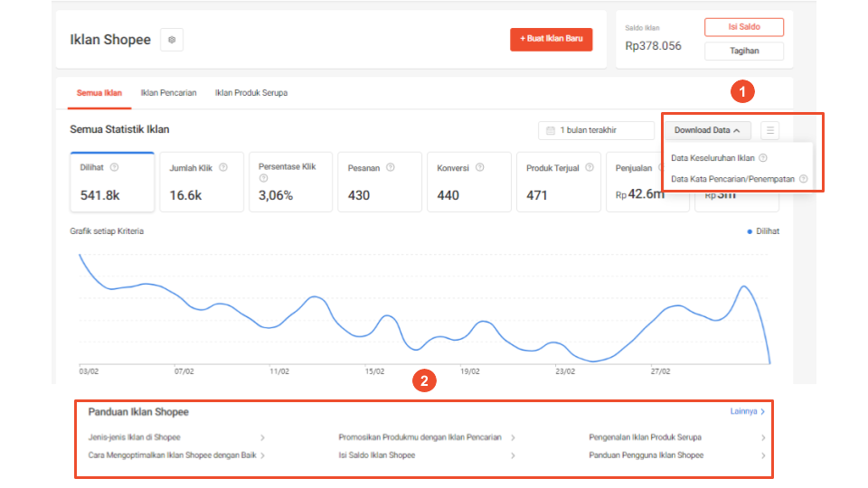Click help icon beside Data Keseluruhan Iklan
Viewport: 868px width, 488px height.
click(x=763, y=157)
